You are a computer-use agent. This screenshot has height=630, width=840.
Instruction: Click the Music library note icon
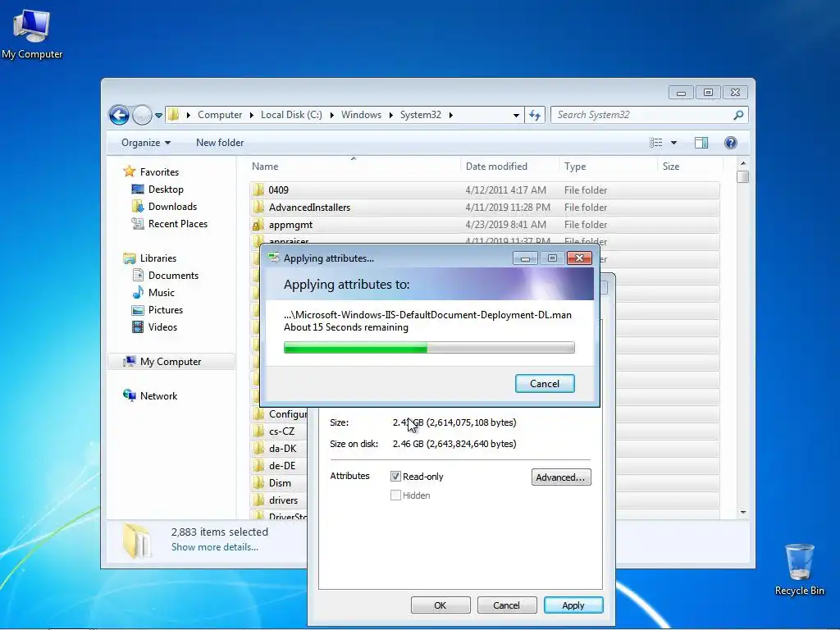pos(138,293)
